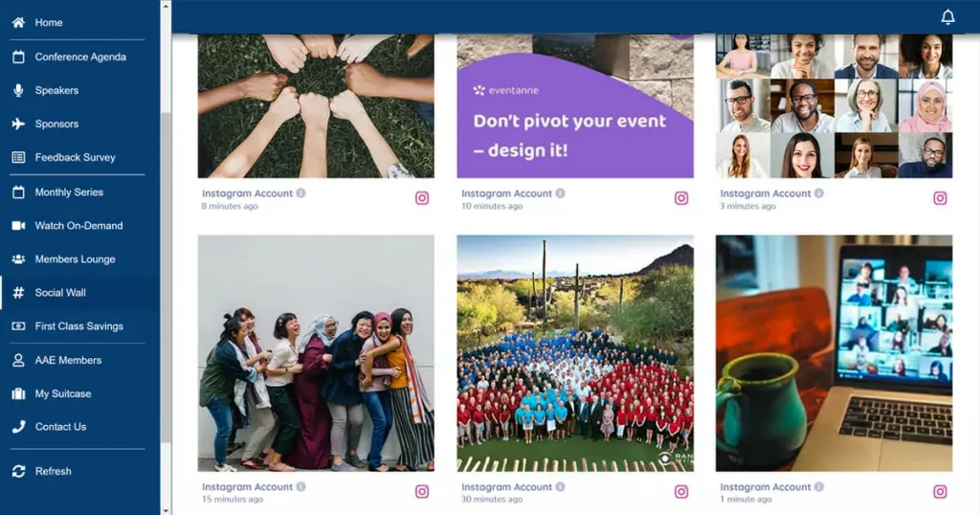This screenshot has height=515, width=980.
Task: Open the Feedback Survey
Action: (x=75, y=158)
